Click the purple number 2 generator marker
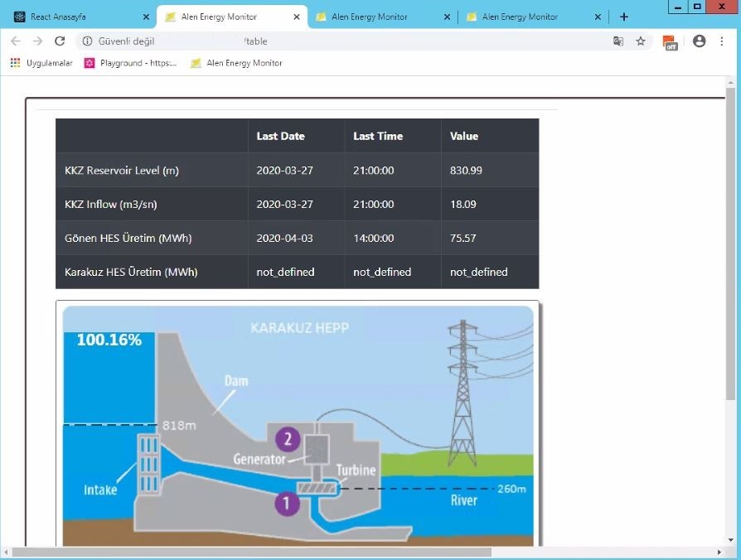 (x=287, y=439)
